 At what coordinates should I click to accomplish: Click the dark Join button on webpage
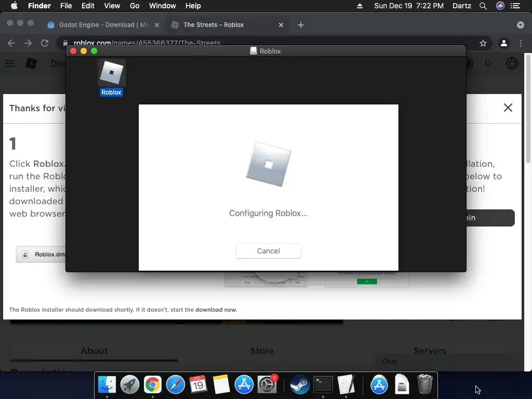[x=490, y=218]
